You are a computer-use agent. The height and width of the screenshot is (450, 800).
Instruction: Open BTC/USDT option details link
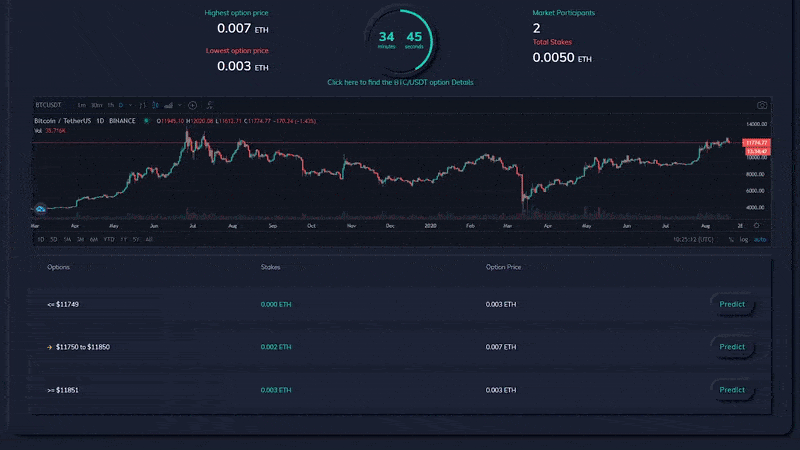coord(401,82)
